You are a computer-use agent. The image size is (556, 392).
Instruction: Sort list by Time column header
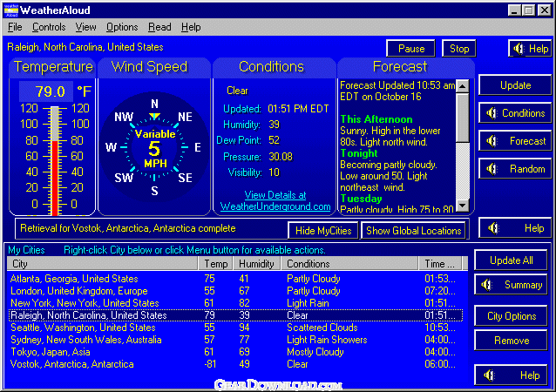coord(440,264)
